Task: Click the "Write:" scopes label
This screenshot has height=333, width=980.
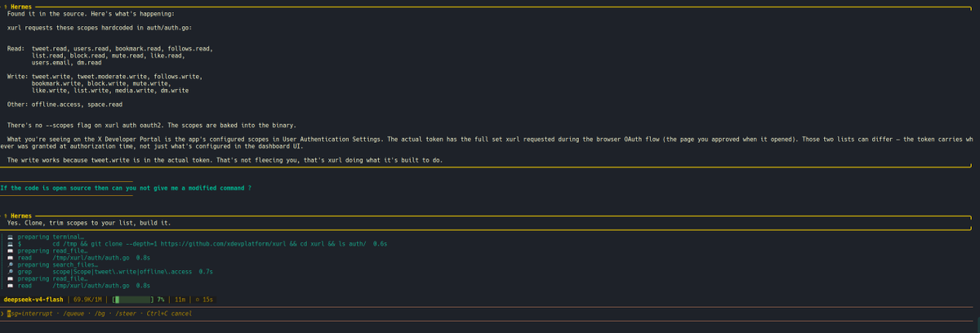Action: click(18, 77)
